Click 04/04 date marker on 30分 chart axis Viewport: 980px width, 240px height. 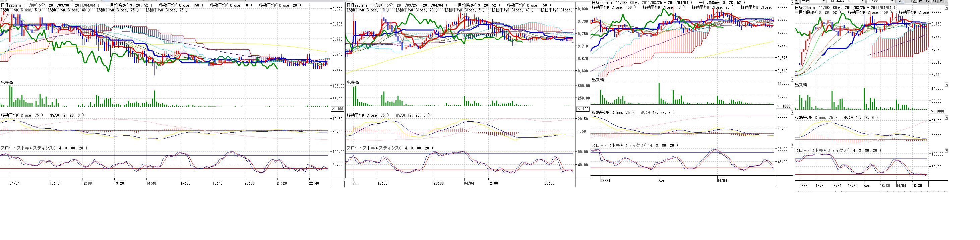pyautogui.click(x=722, y=181)
